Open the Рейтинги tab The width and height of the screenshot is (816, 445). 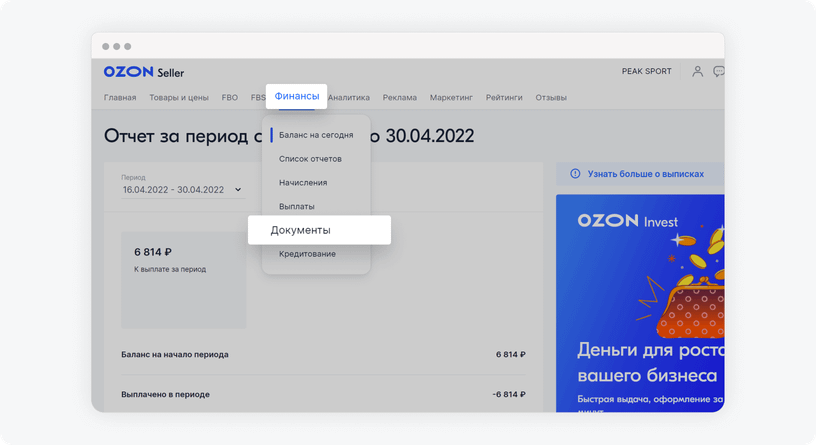coord(504,97)
